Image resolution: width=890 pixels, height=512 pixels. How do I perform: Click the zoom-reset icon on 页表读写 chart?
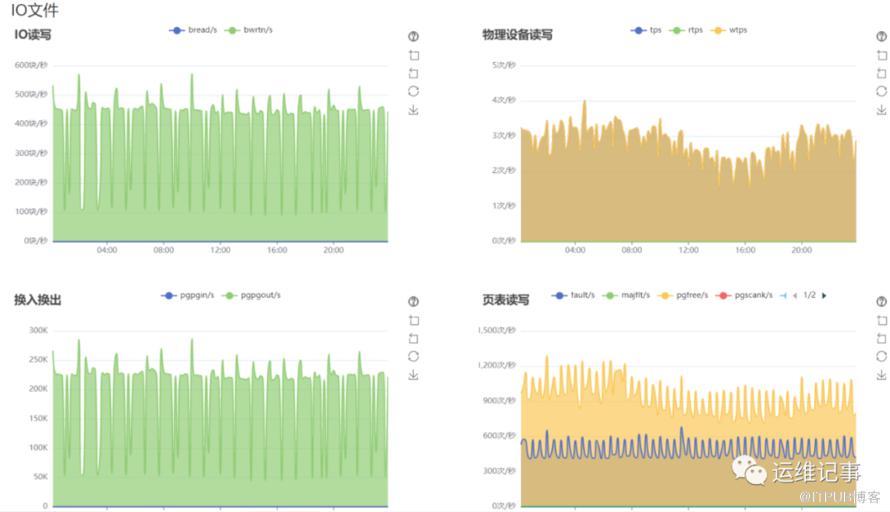click(x=881, y=338)
